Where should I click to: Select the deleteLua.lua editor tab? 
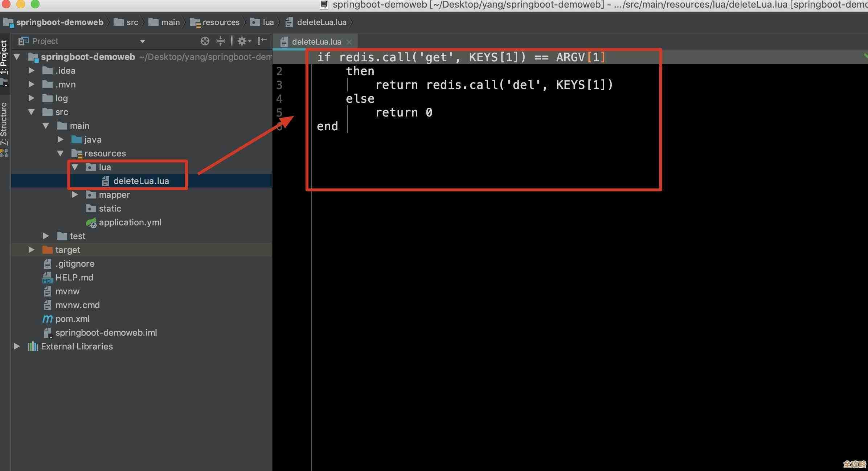point(316,42)
